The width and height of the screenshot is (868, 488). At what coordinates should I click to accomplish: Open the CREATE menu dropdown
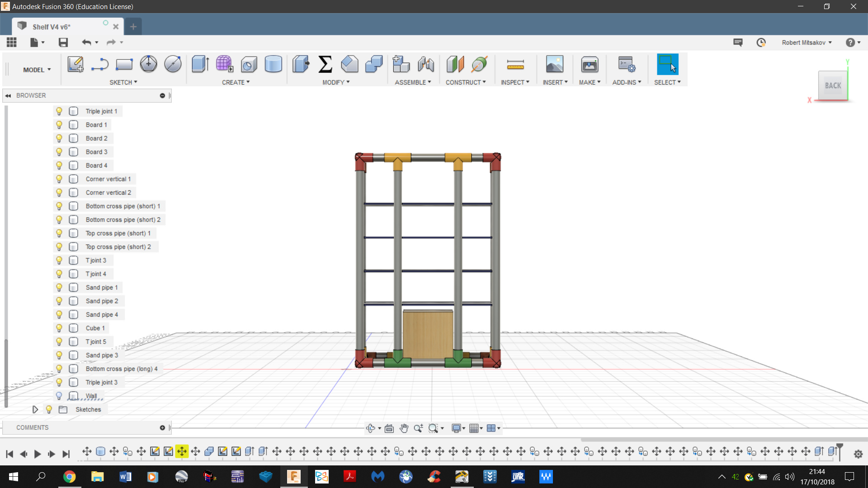(236, 82)
